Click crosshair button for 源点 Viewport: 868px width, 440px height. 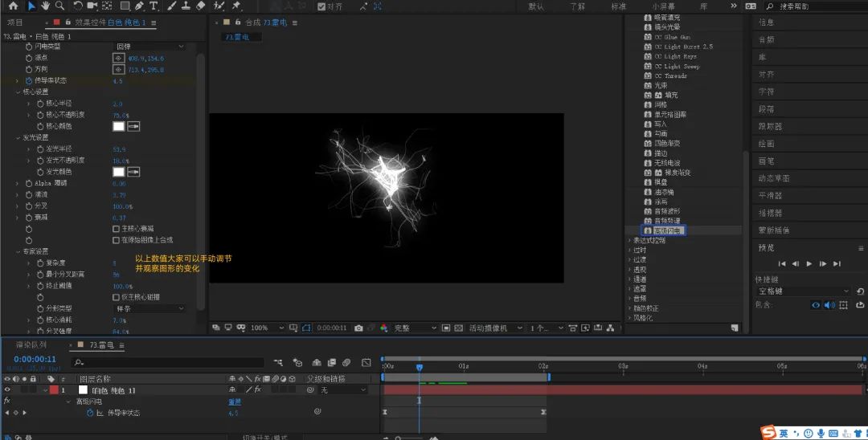(118, 58)
